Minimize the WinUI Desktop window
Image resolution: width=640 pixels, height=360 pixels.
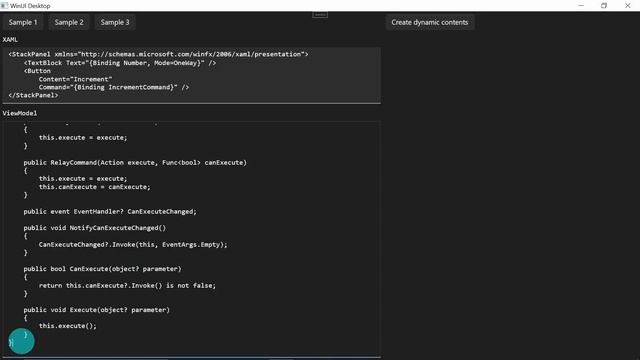pyautogui.click(x=581, y=6)
